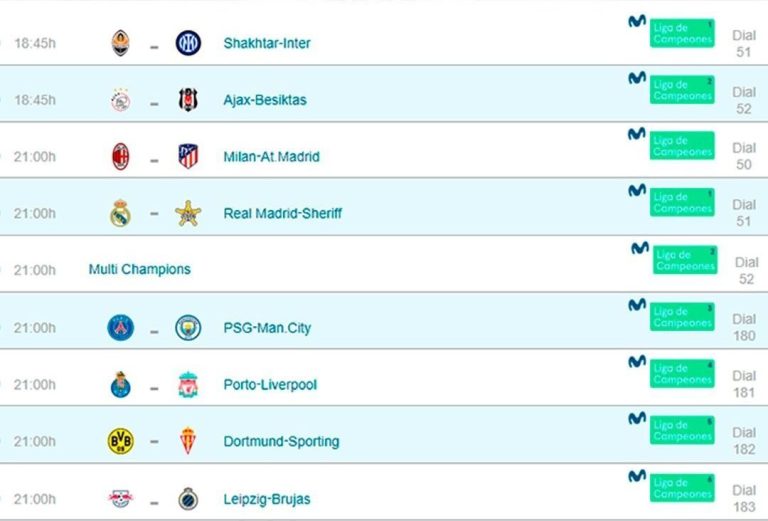Click the Atlético Madrid team crest
Viewport: 768px width, 521px height.
pyautogui.click(x=188, y=156)
